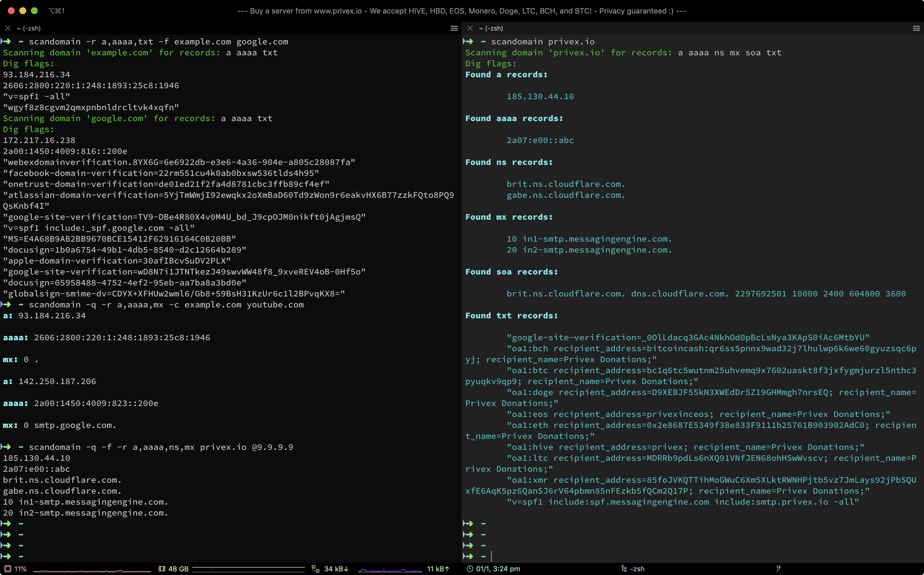The width and height of the screenshot is (924, 575).
Task: Click the network activity graph
Action: (390, 570)
